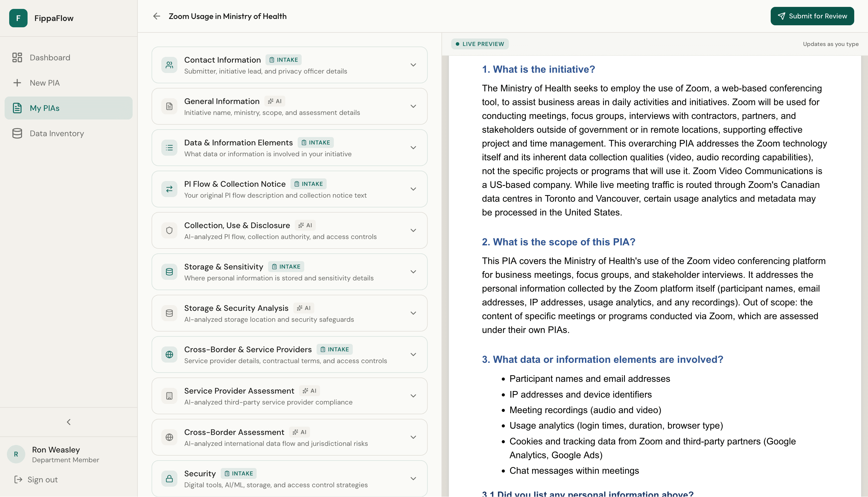Image resolution: width=868 pixels, height=497 pixels.
Task: Click the Ron Weasley avatar
Action: (x=16, y=454)
